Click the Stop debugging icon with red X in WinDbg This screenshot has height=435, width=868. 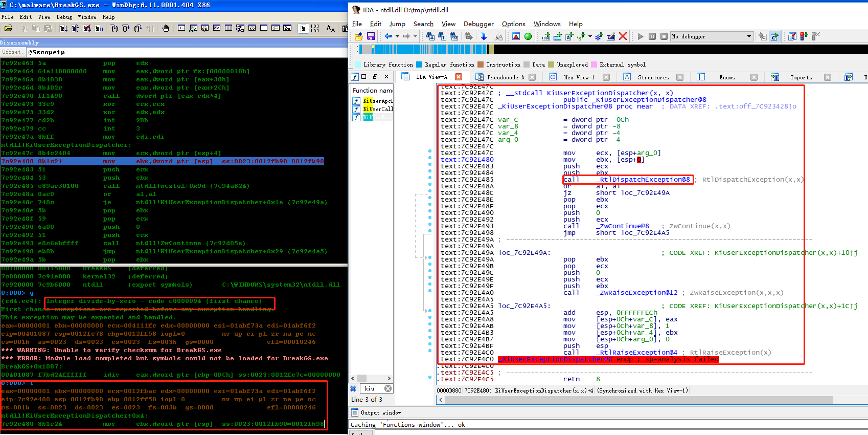tap(87, 28)
